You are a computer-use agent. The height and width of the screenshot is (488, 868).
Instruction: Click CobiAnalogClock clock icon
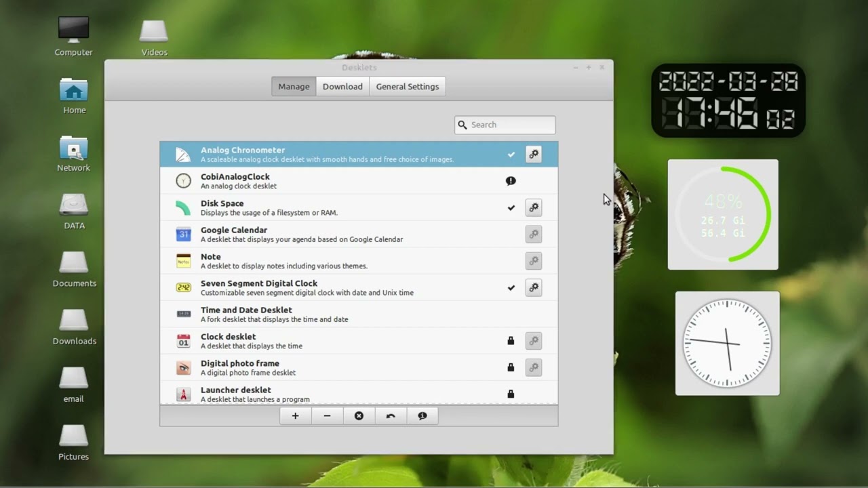(x=183, y=181)
